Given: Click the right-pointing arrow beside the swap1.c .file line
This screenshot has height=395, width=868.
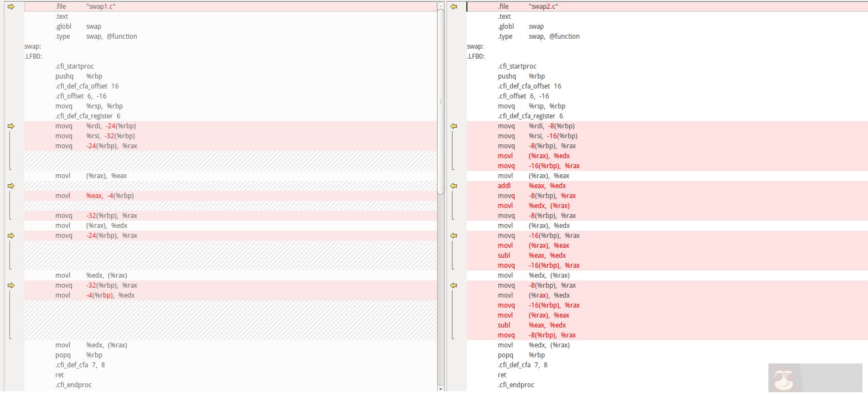Looking at the screenshot, I should 11,7.
